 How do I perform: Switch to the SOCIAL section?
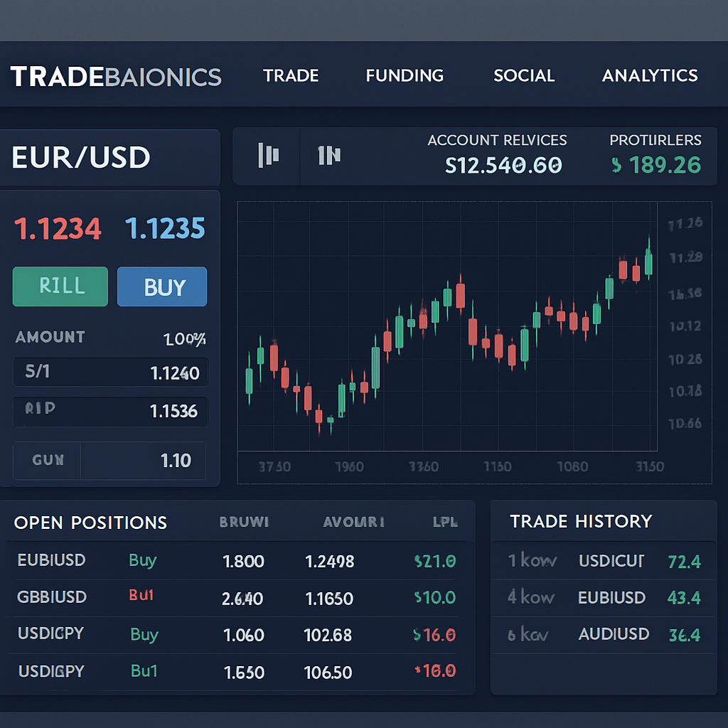(x=524, y=76)
